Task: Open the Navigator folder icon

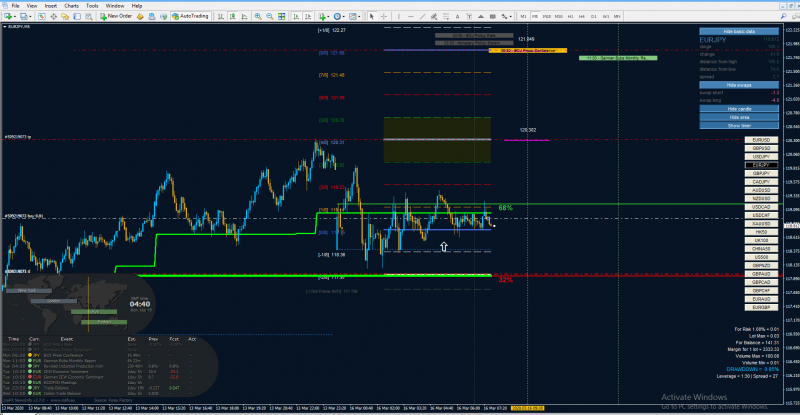Action: click(x=65, y=16)
